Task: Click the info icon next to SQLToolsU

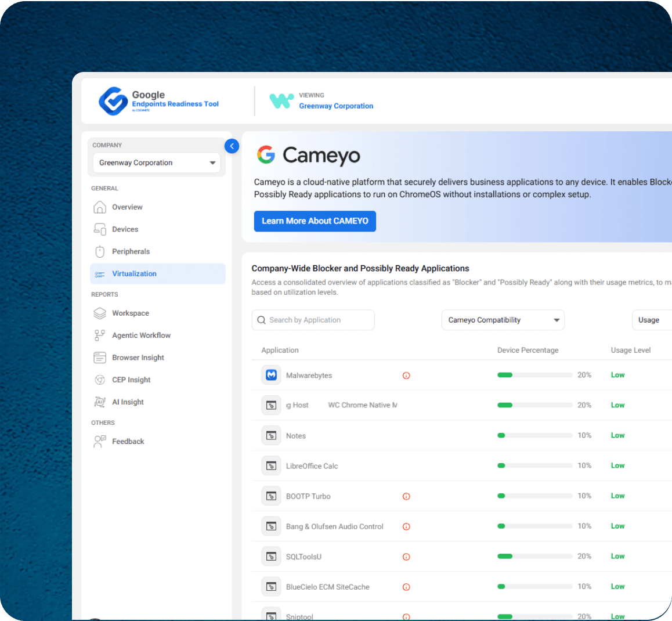Action: (x=407, y=557)
